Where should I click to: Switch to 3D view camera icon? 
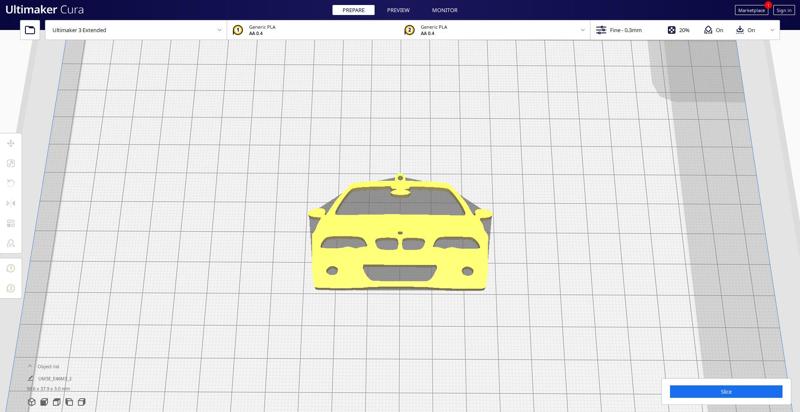pos(32,402)
